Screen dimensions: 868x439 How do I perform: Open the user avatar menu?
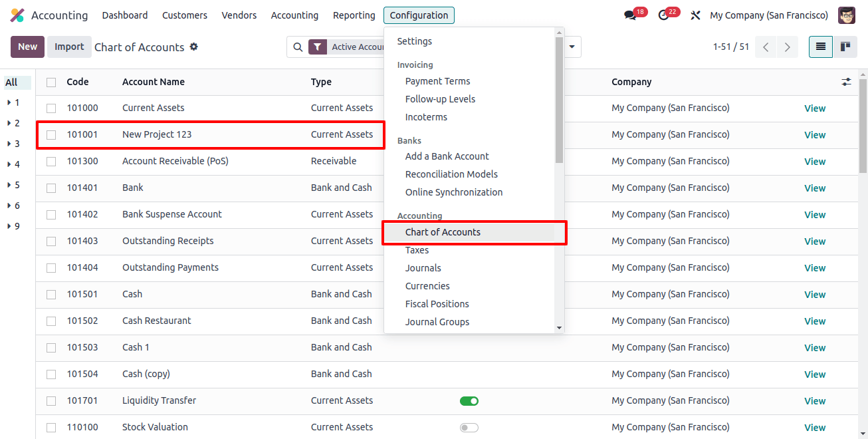[847, 15]
